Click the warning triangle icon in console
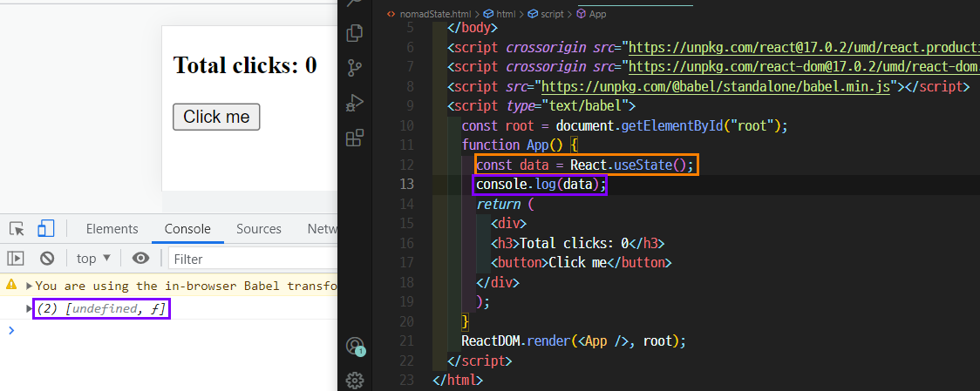The height and width of the screenshot is (391, 980). tap(11, 286)
